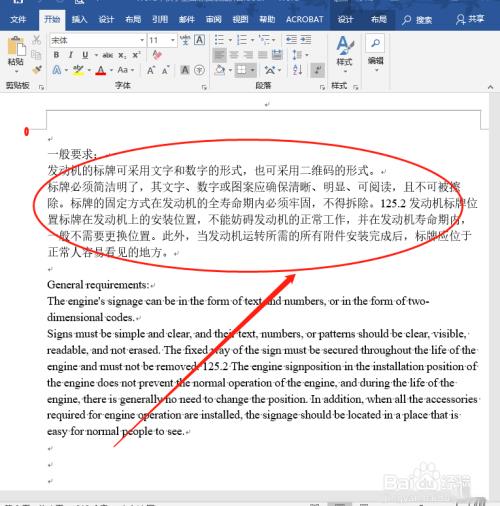Click the Decrease Indent icon
This screenshot has width=500, height=506.
coord(291,40)
